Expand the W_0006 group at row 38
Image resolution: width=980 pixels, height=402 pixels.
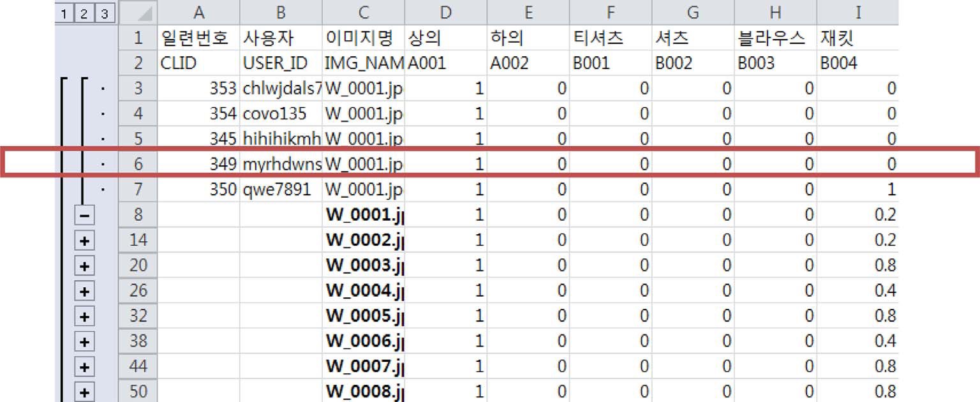[x=84, y=342]
